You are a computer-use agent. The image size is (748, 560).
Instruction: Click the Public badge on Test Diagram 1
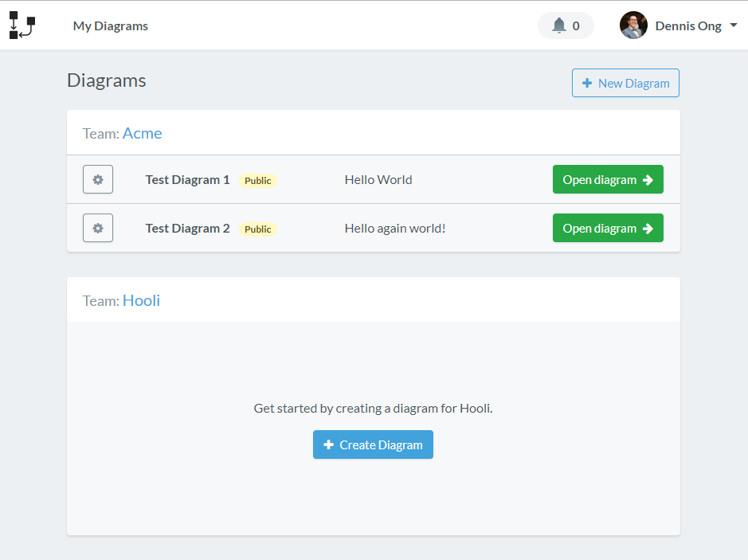(257, 180)
